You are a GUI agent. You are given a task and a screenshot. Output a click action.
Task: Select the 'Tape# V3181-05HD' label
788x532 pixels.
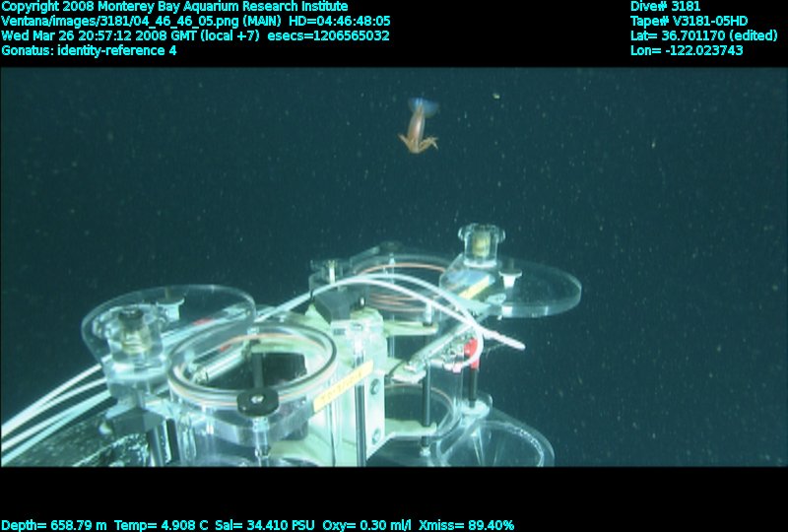[x=689, y=22]
